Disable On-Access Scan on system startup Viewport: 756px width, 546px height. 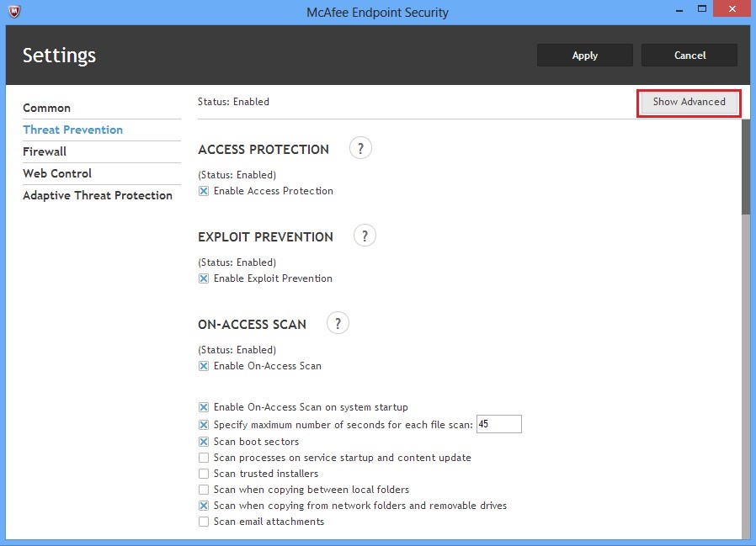pos(203,407)
